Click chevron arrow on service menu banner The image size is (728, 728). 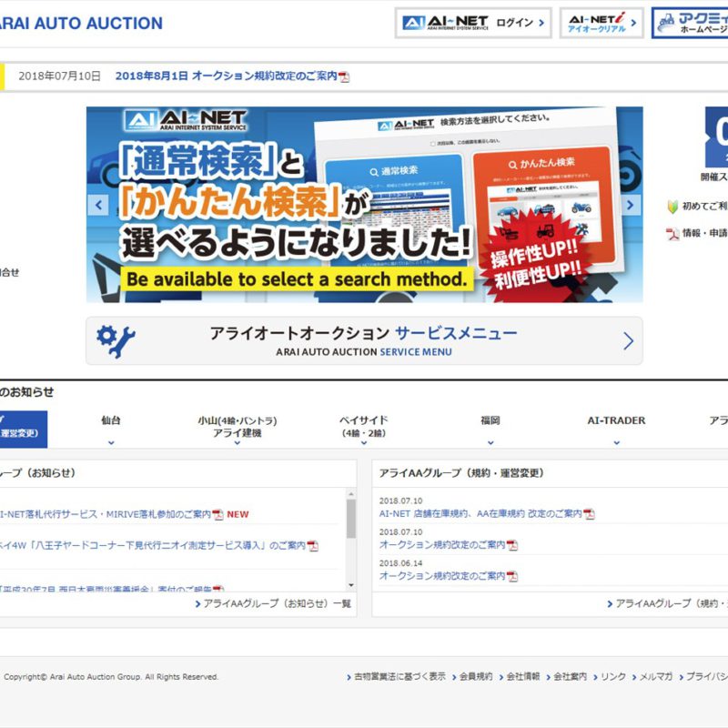[x=628, y=340]
